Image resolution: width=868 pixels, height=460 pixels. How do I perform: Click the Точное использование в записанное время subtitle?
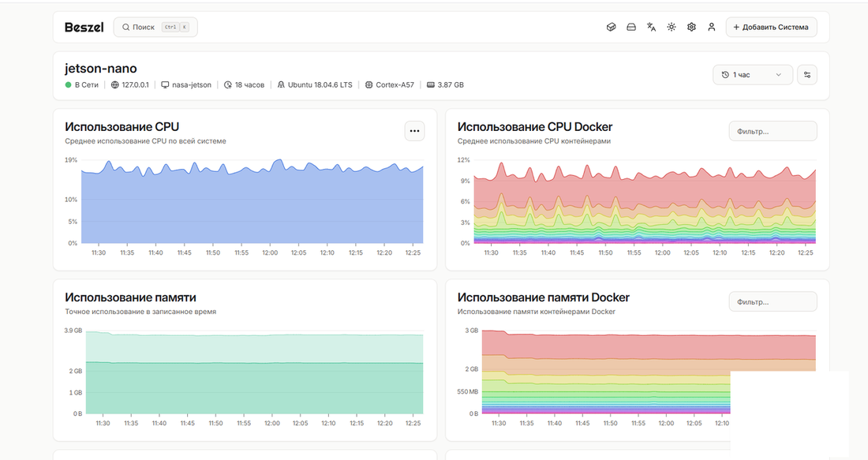[x=140, y=312]
